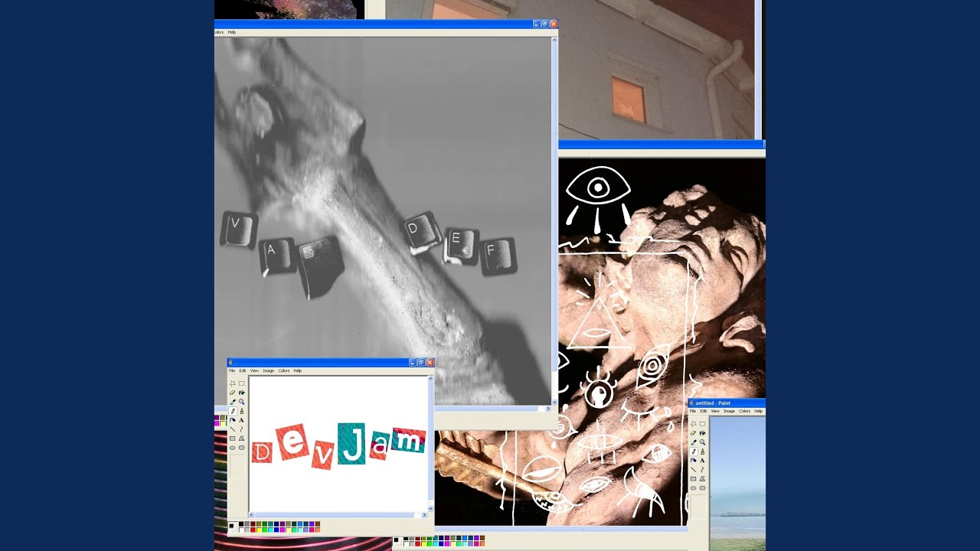Image resolution: width=980 pixels, height=551 pixels.
Task: Select rectangular Select tool in DevJam Paint window
Action: [242, 383]
